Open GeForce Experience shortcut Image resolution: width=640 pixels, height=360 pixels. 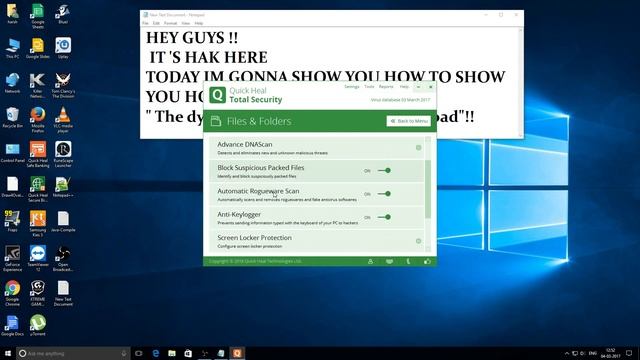point(12,258)
